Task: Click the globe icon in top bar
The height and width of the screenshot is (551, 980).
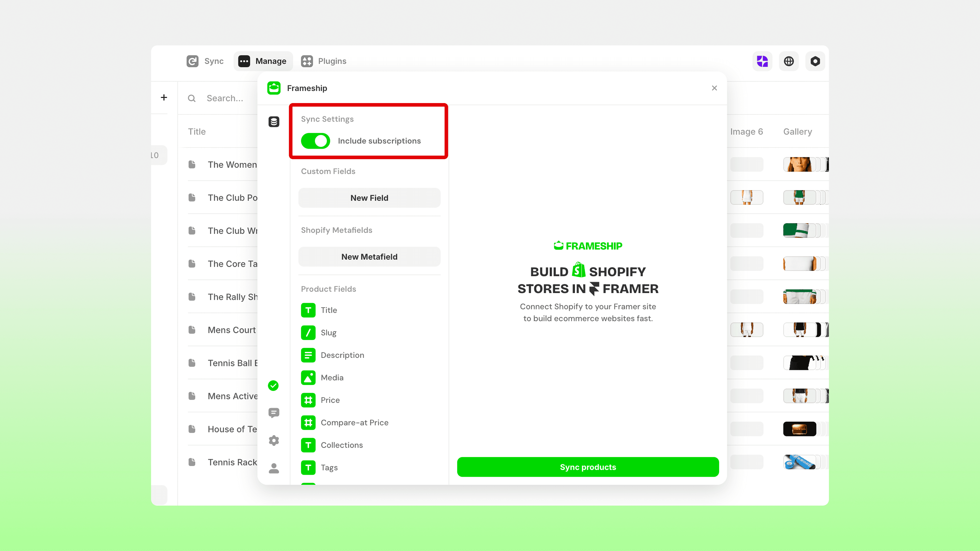Action: pos(789,61)
